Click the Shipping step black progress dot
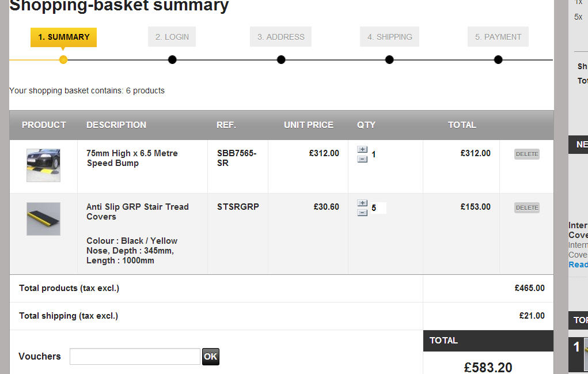588x374 pixels. pyautogui.click(x=389, y=59)
